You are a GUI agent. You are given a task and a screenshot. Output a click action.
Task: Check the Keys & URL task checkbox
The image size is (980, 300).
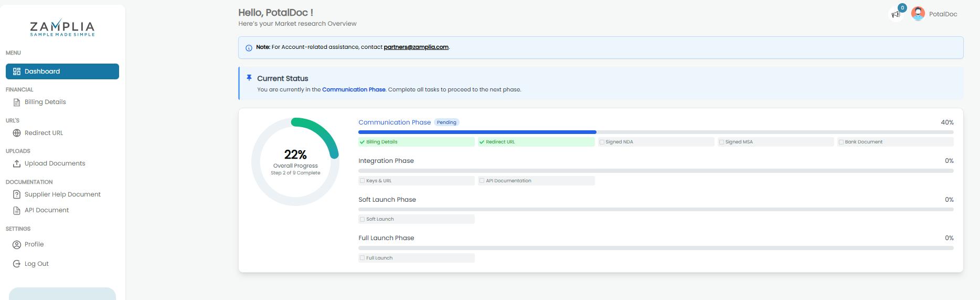point(362,181)
